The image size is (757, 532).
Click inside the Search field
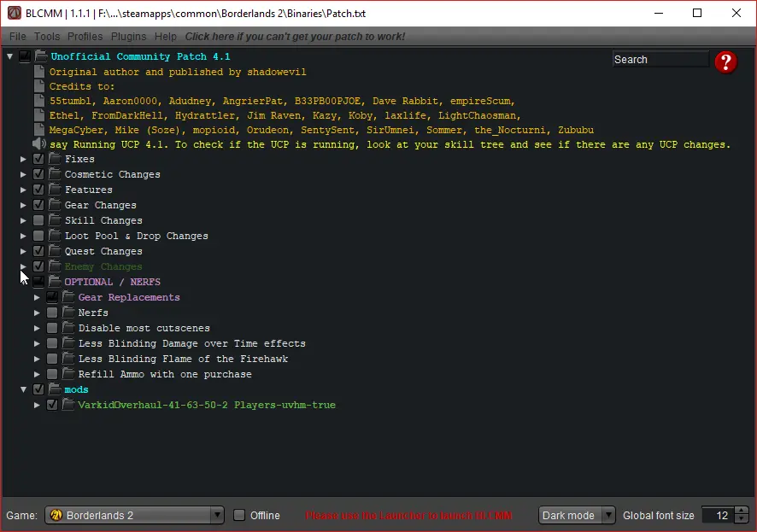click(660, 60)
